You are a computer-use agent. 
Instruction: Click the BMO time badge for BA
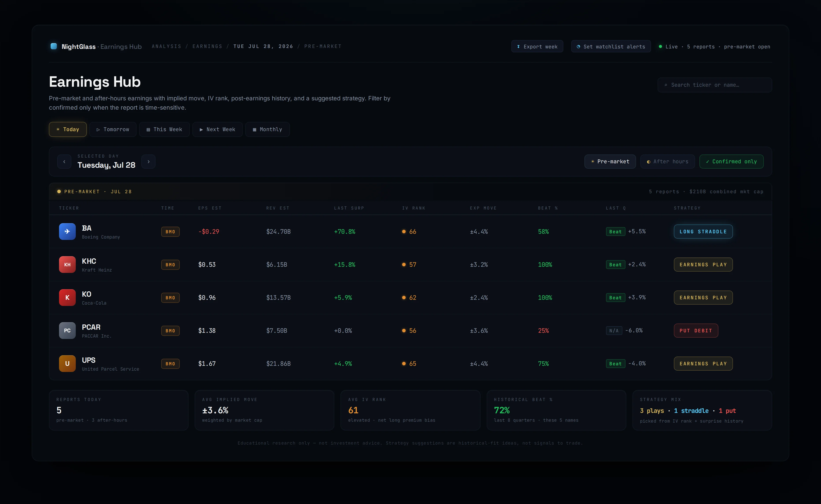pos(170,232)
